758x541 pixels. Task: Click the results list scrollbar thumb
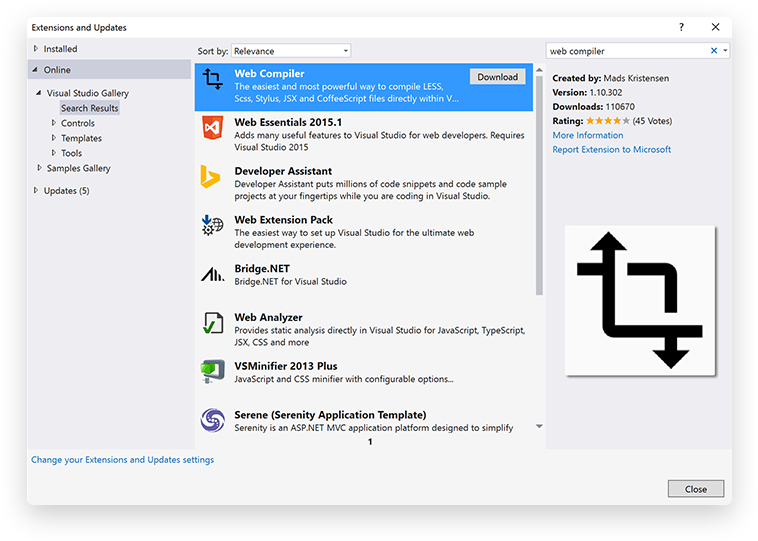pyautogui.click(x=539, y=186)
